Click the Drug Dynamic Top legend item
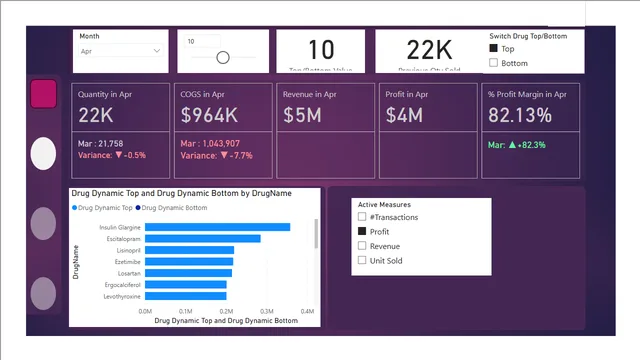The image size is (640, 360). tap(102, 208)
